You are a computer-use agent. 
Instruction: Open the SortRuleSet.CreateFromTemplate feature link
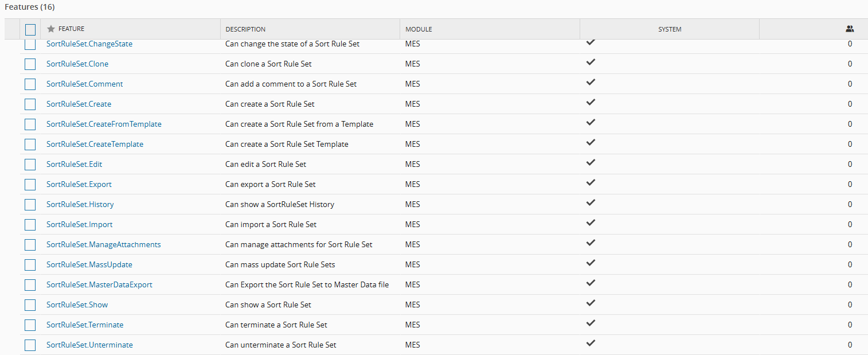coord(104,124)
